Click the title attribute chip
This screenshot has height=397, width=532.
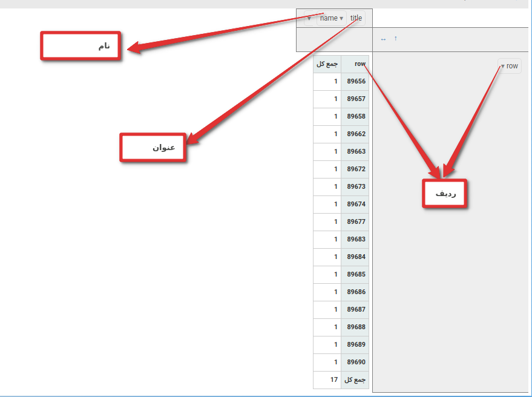click(x=356, y=18)
